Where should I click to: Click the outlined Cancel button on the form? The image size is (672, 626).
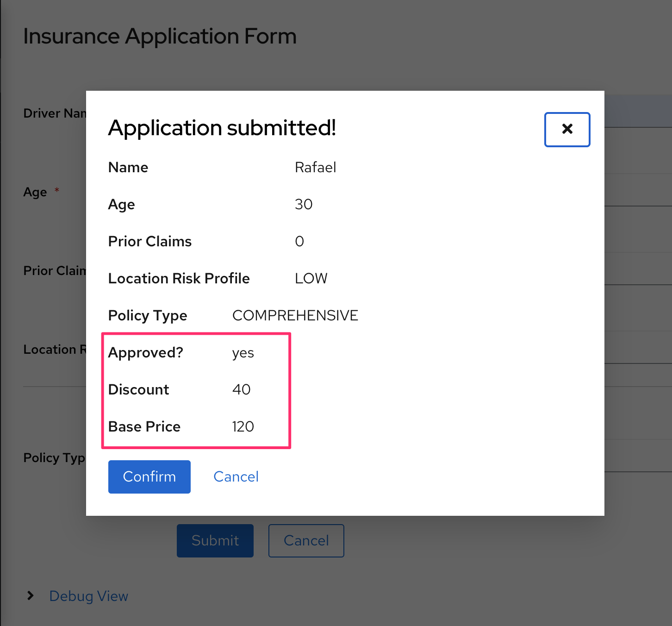pos(306,540)
